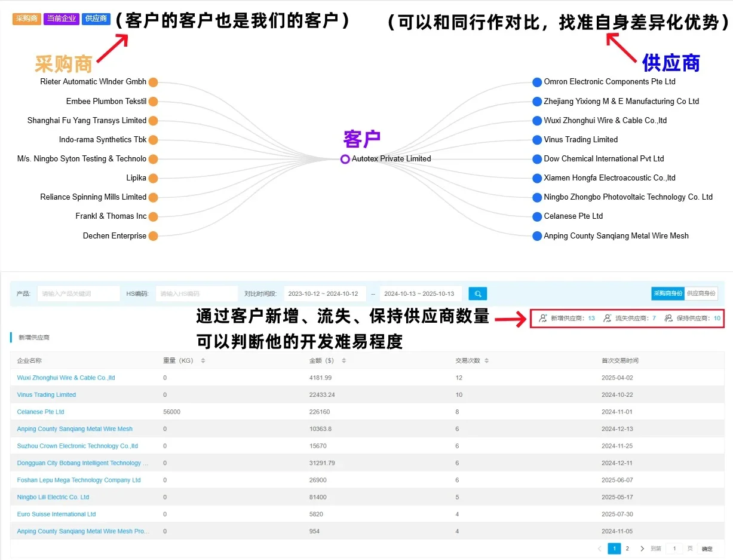
Task: Open Anping County Sanqiang Metal Wire Mesh Pro... link
Action: tap(83, 531)
